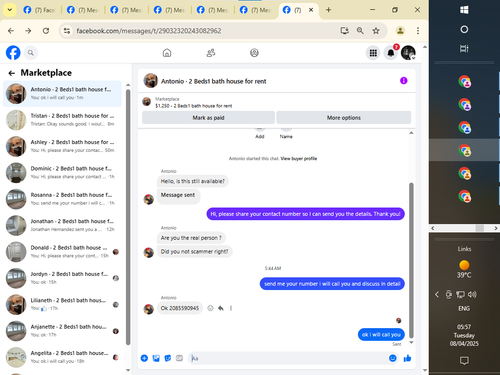Click the reply arrow beside Antonio's number message
500x375 pixels.
pyautogui.click(x=221, y=308)
